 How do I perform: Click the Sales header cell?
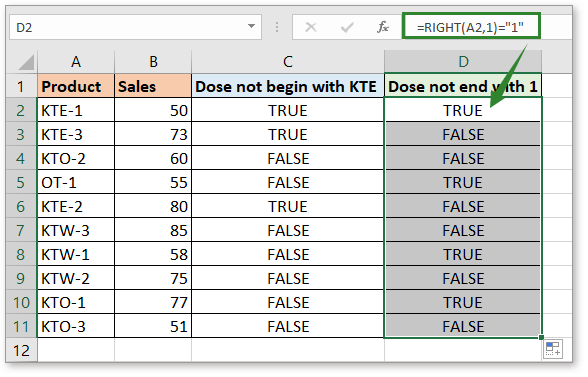(153, 86)
